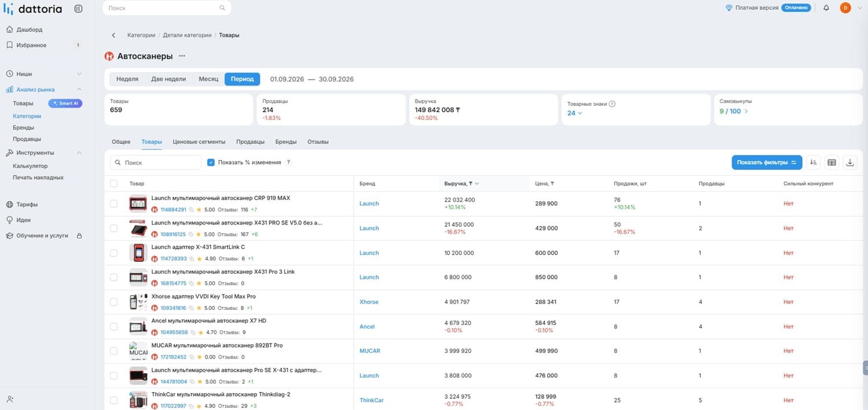Switch to the Ценовые сегменты tab
Image resolution: width=868 pixels, height=410 pixels.
point(199,142)
